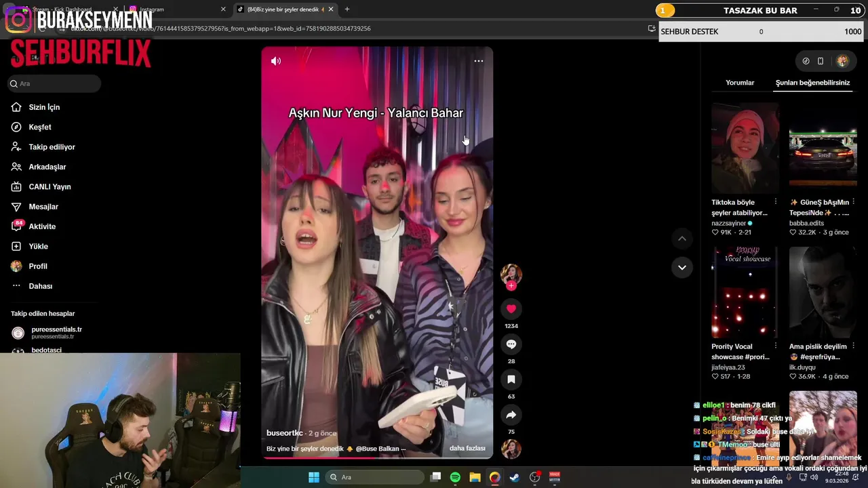
Task: Open Steam from the taskbar
Action: pos(515,477)
